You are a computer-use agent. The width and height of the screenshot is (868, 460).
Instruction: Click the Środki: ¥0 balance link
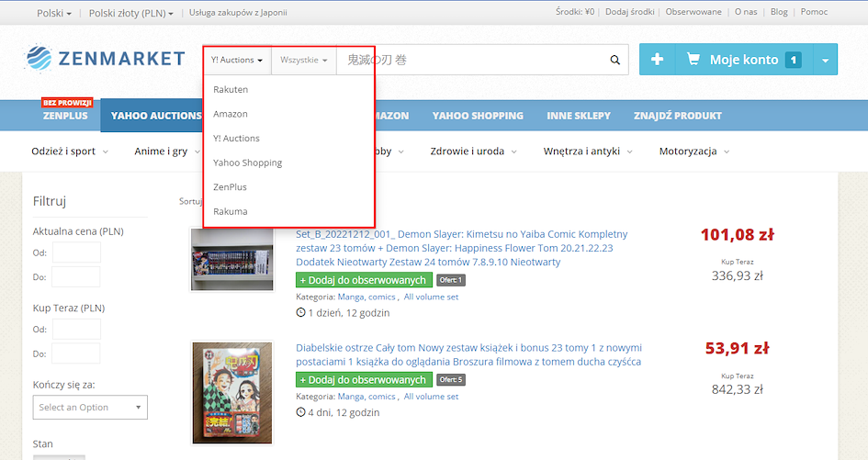575,12
